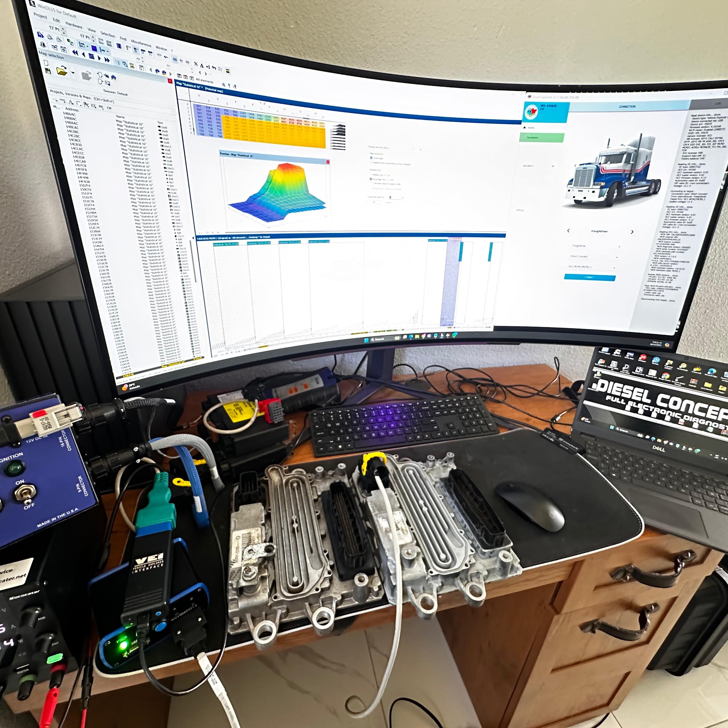Click the blue grid icon between navigation arrows
The height and width of the screenshot is (728, 728).
(91, 56)
